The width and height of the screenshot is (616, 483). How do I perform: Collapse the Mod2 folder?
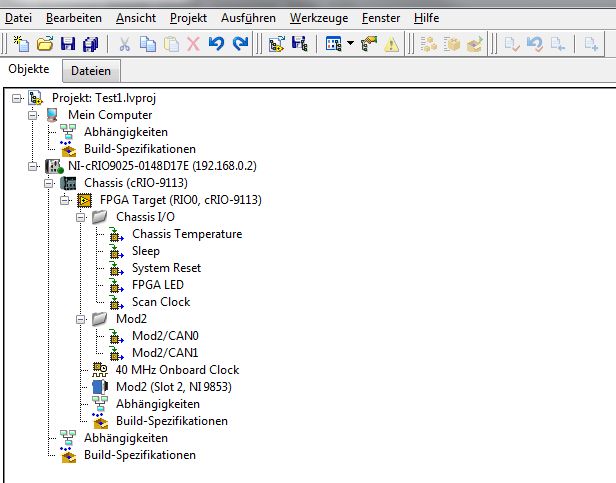click(x=81, y=319)
